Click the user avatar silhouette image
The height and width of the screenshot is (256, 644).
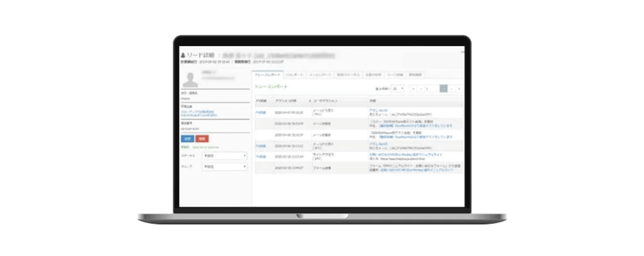(190, 80)
